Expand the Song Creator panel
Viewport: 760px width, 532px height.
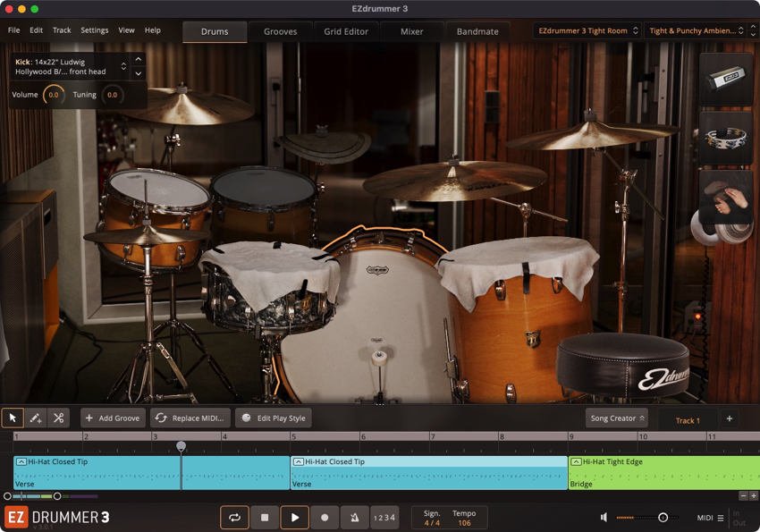[617, 418]
